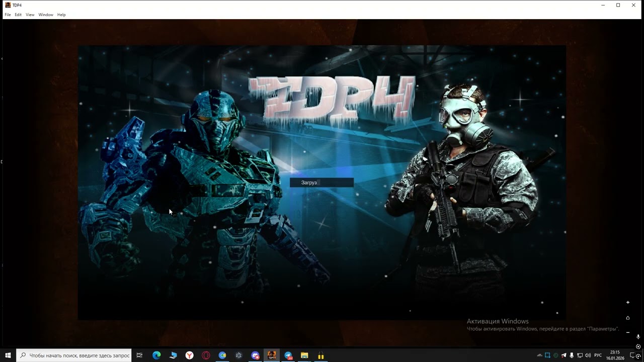The image size is (644, 362).
Task: Open the Help menu
Action: pos(61,15)
